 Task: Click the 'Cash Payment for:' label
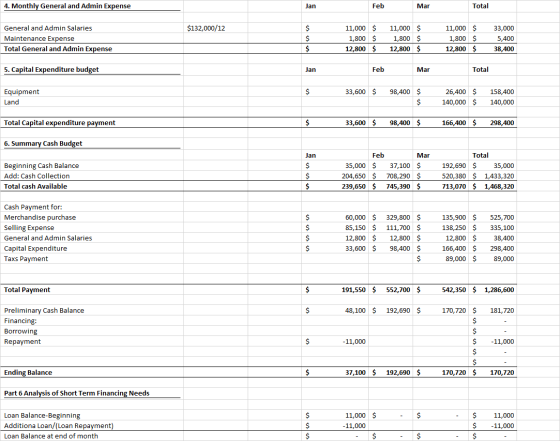[33, 207]
